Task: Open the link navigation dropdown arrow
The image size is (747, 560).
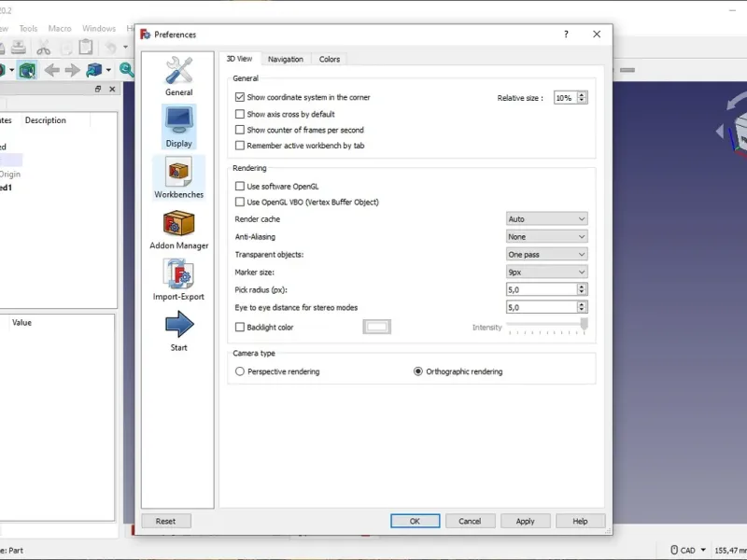Action: [x=108, y=71]
